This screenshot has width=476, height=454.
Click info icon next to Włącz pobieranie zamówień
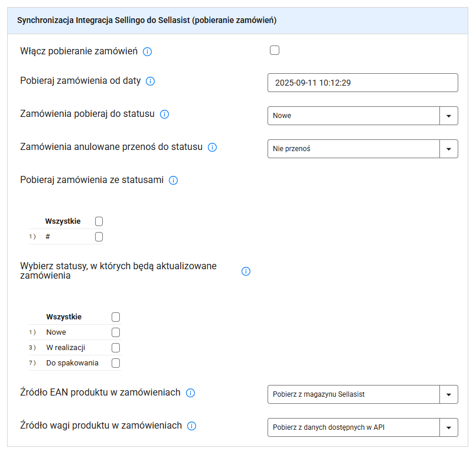click(148, 52)
